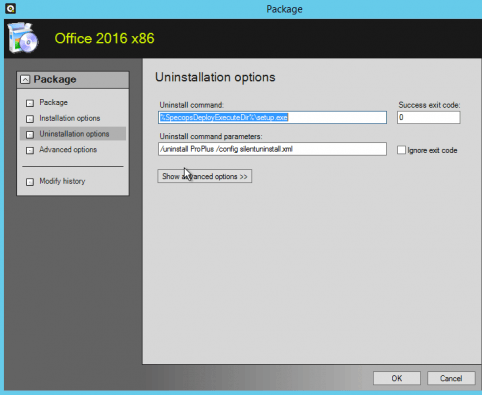482x395 pixels.
Task: Collapse the Package panel header arrow
Action: pos(25,80)
